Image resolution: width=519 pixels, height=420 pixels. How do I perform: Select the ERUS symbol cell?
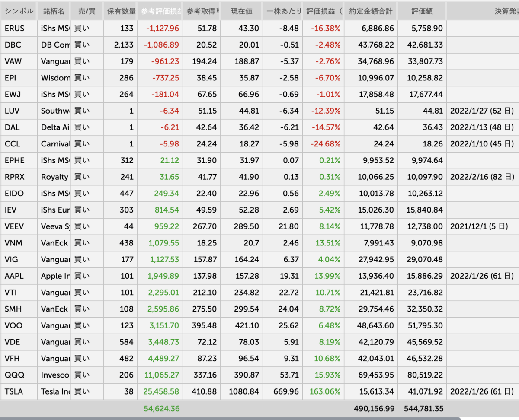[19, 29]
